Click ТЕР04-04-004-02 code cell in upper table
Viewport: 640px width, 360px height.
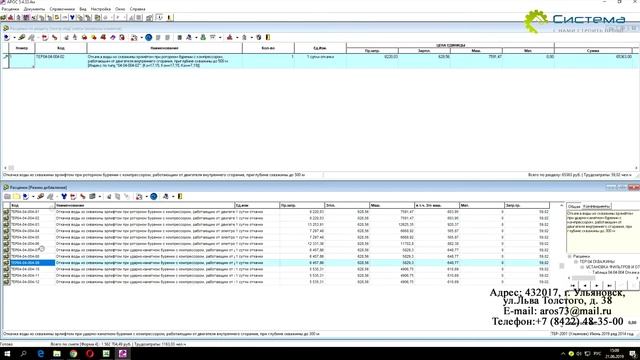(61, 61)
